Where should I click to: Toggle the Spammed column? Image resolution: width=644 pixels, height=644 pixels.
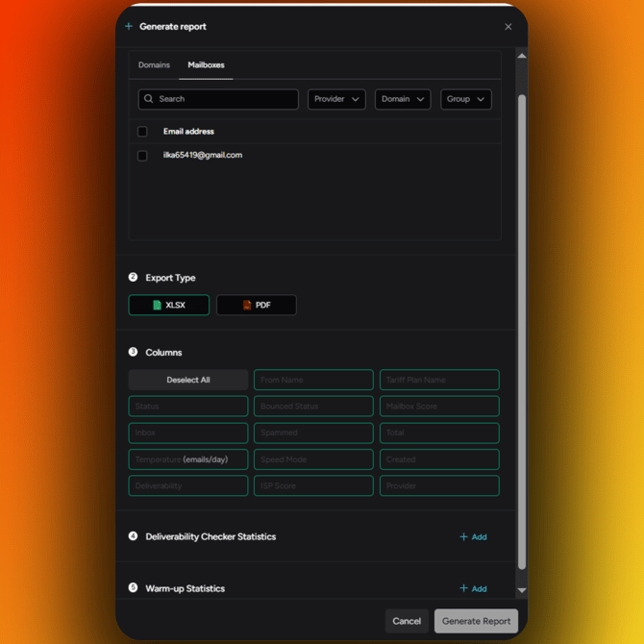[x=313, y=433]
